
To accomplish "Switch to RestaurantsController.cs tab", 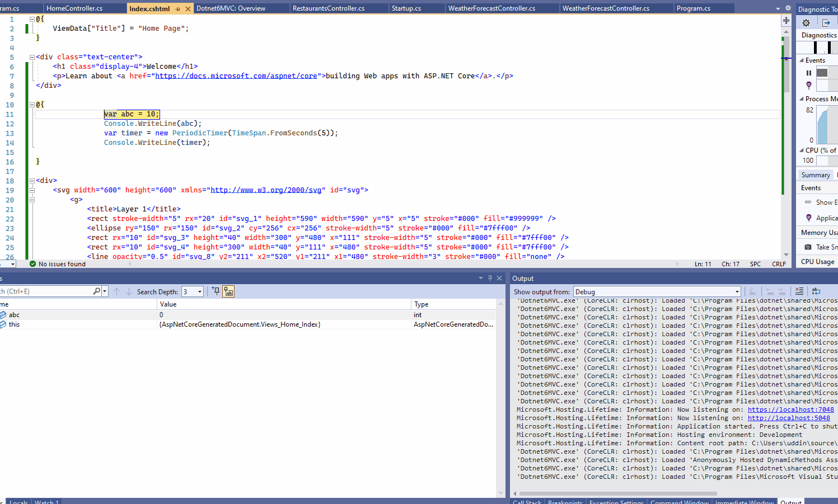I will tap(329, 8).
